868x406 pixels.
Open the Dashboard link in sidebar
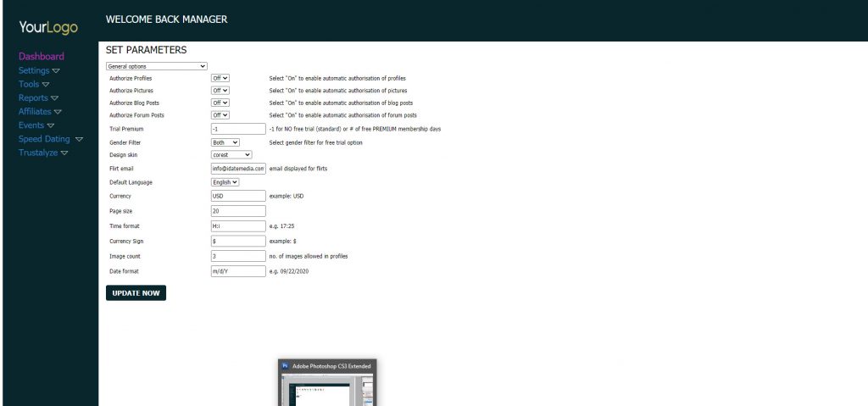(42, 57)
